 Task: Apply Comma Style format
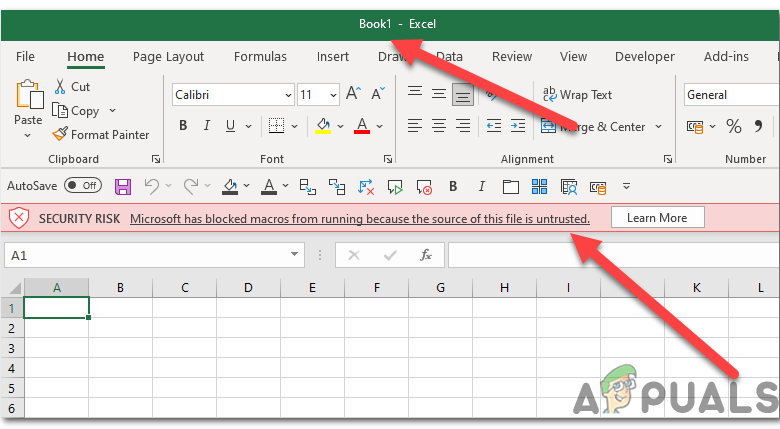pyautogui.click(x=758, y=126)
